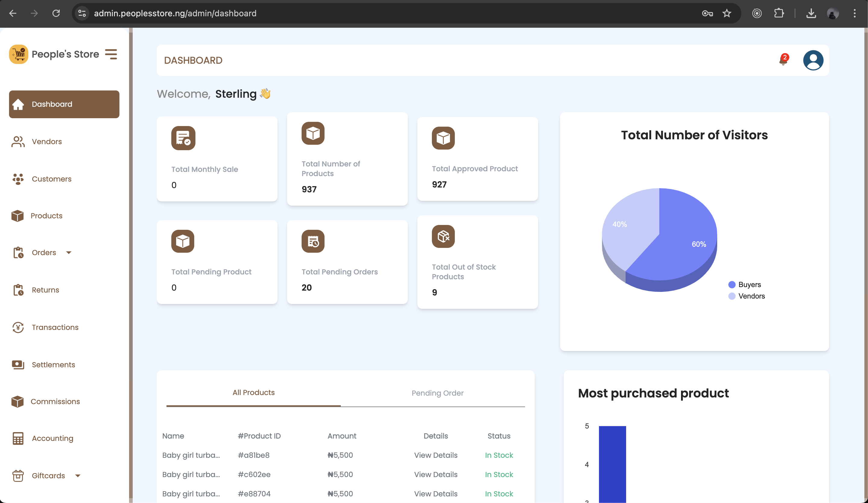Viewport: 868px width, 503px height.
Task: Open notifications bell with 2 badge
Action: (783, 59)
